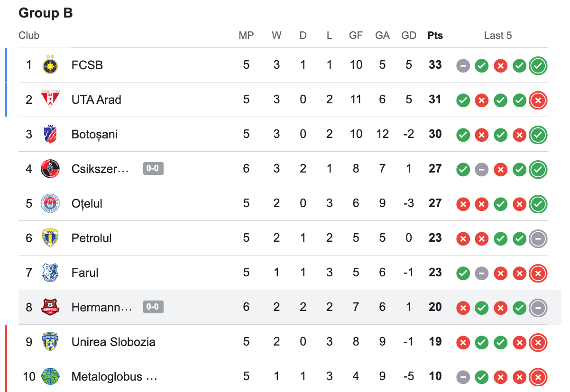Open the Metaloglobus globe crest
Image resolution: width=570 pixels, height=392 pixels.
coord(50,376)
